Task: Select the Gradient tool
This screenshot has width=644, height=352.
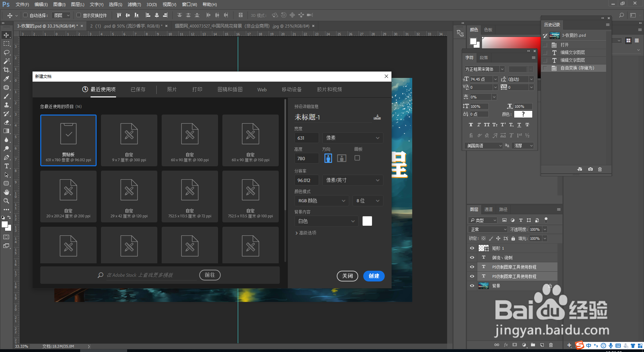Action: tap(6, 131)
